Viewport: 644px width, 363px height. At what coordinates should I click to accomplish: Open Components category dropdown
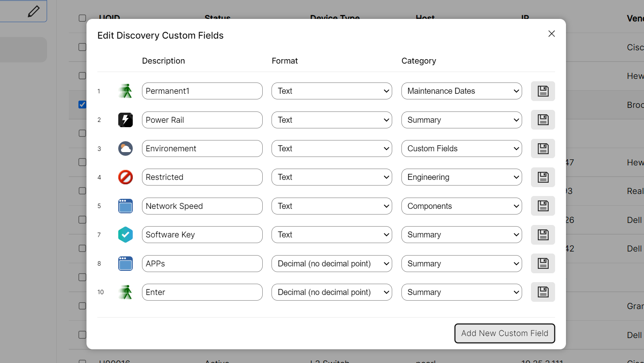pyautogui.click(x=462, y=206)
